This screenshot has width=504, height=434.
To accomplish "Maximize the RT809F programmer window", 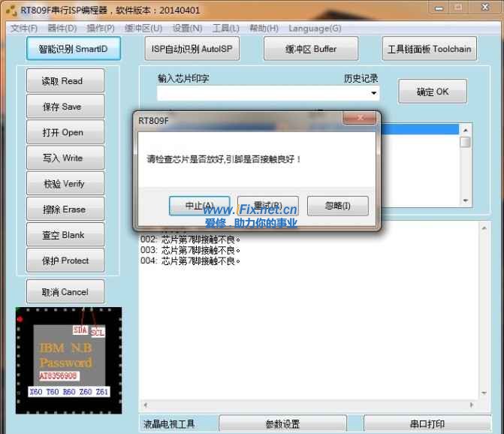I will (458, 8).
